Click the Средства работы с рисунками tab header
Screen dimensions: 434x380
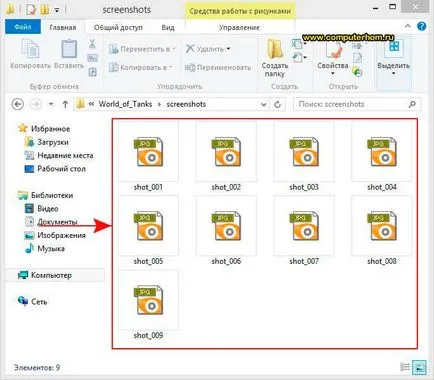240,11
